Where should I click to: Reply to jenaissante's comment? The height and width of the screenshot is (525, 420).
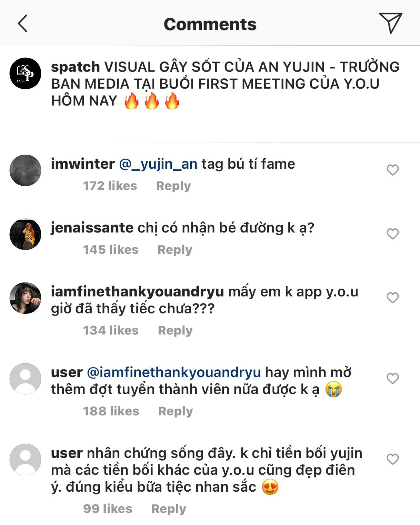click(175, 250)
